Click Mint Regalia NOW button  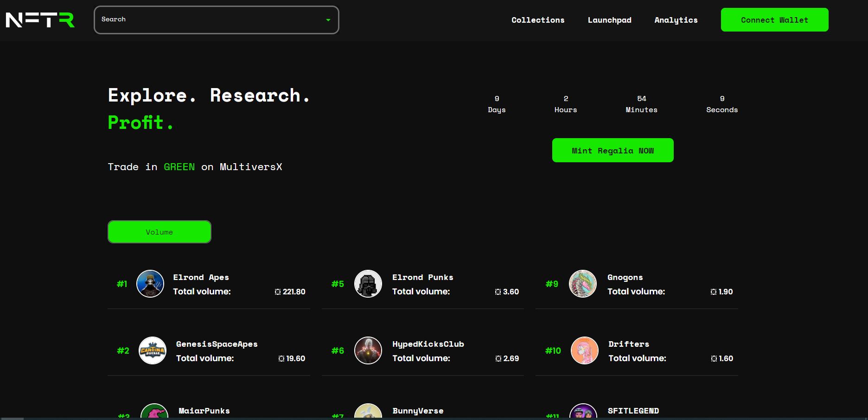[613, 150]
